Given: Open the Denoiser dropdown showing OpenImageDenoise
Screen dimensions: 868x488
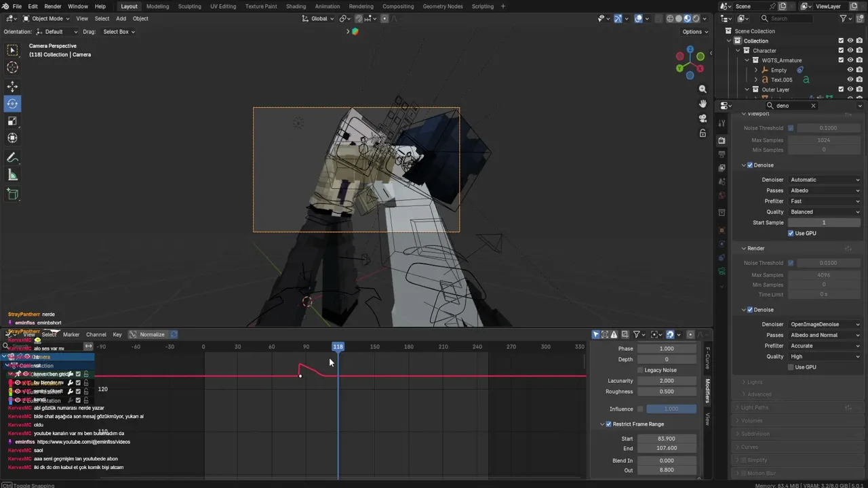Looking at the screenshot, I should [x=825, y=324].
